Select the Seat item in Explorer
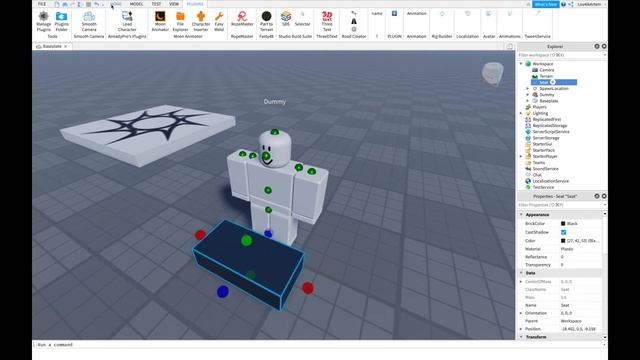 [554, 82]
